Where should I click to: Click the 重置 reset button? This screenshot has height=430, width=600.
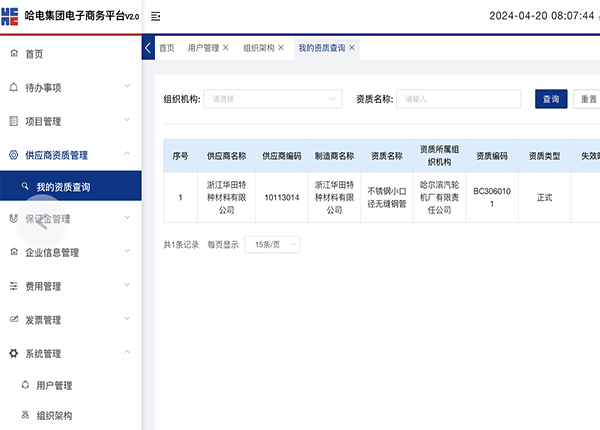(588, 99)
